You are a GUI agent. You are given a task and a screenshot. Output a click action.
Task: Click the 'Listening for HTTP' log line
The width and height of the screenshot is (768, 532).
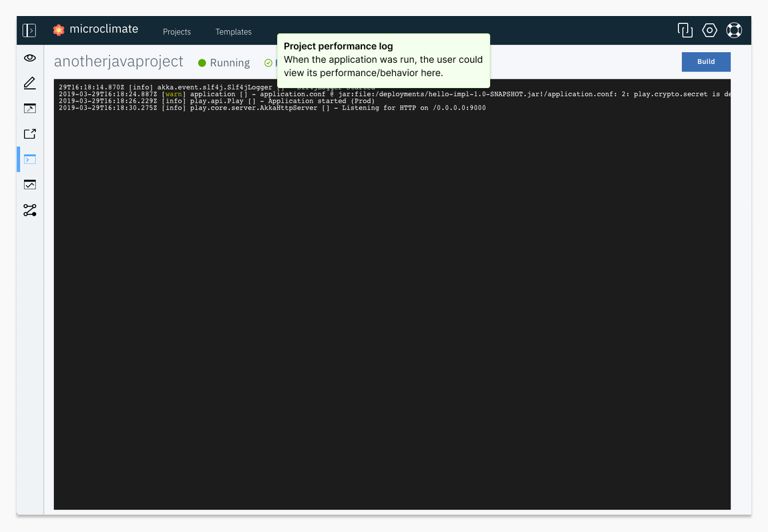point(272,108)
